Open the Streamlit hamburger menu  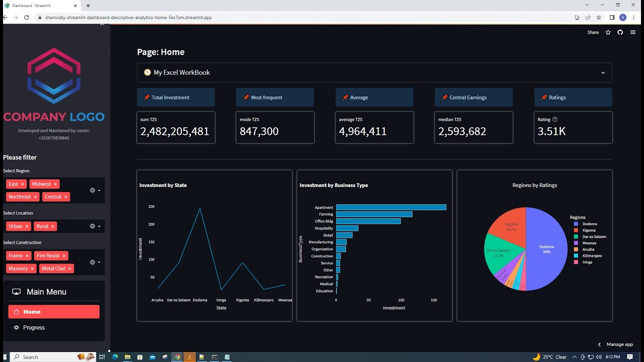click(633, 32)
